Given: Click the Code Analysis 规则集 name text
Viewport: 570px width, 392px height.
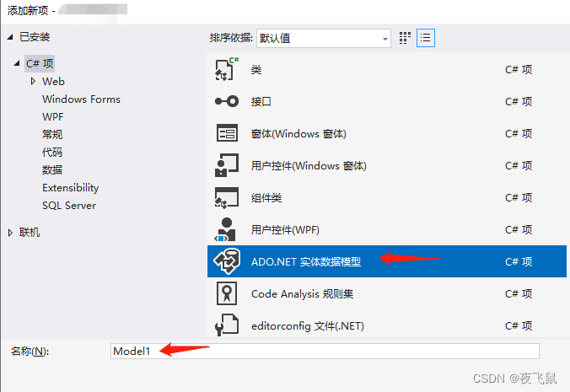Looking at the screenshot, I should (x=302, y=293).
